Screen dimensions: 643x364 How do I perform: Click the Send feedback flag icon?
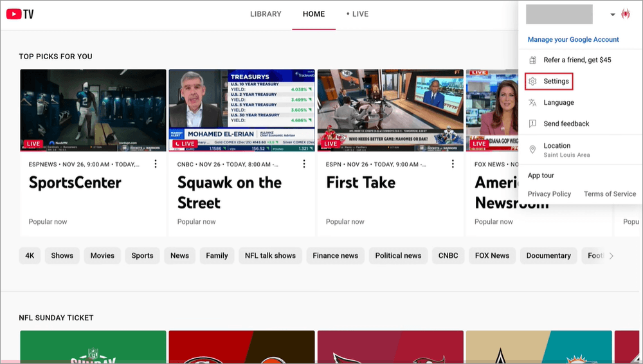pyautogui.click(x=532, y=123)
